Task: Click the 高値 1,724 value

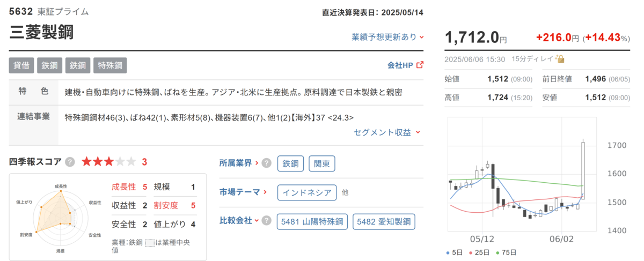Action: (x=497, y=98)
